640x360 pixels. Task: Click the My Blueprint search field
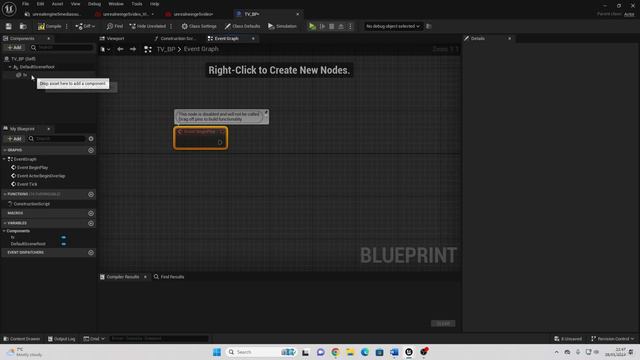pos(57,139)
